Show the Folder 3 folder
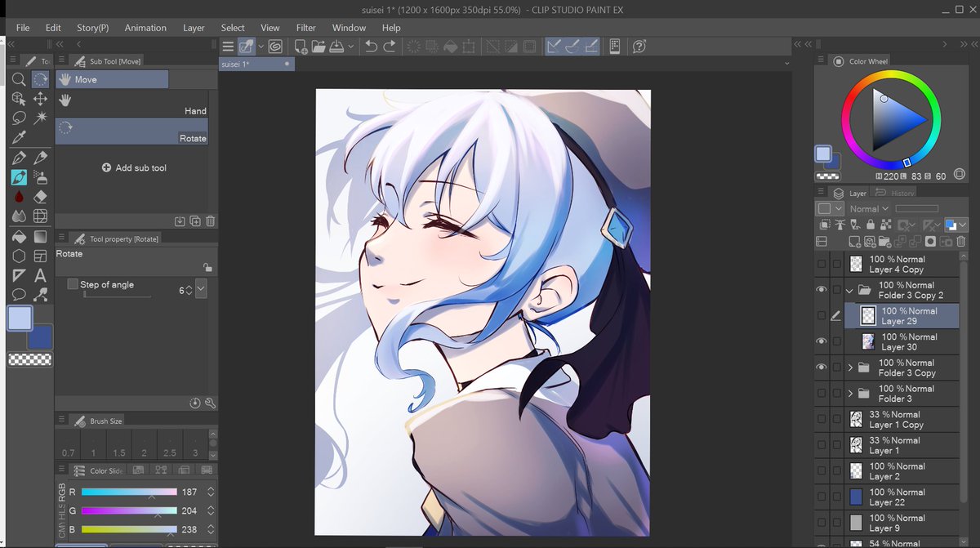 pyautogui.click(x=822, y=394)
